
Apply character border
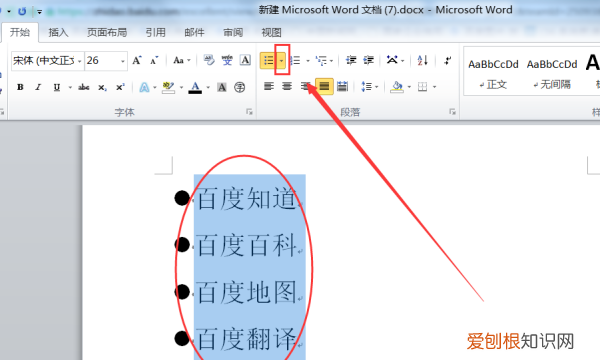[245, 60]
